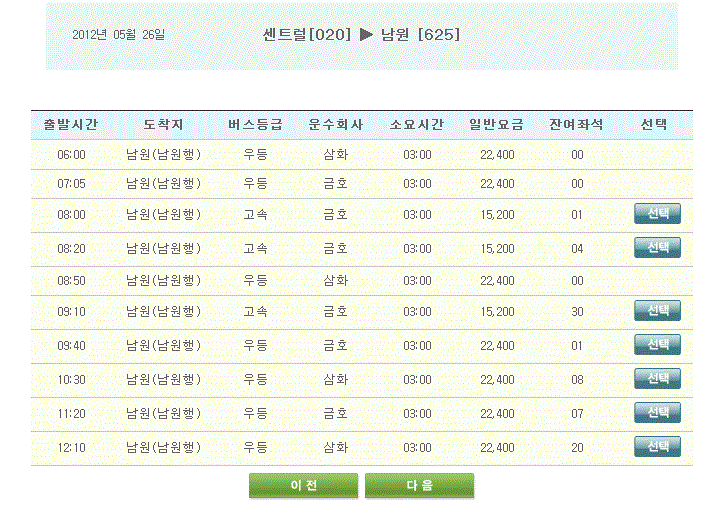Click the 09:10 departure time cell
Screen dimensions: 723x512
point(71,312)
